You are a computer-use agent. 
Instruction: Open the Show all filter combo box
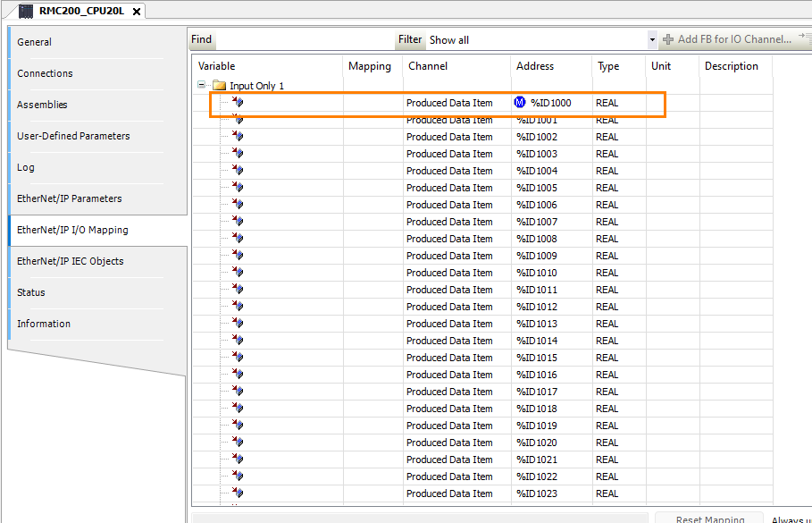click(536, 40)
